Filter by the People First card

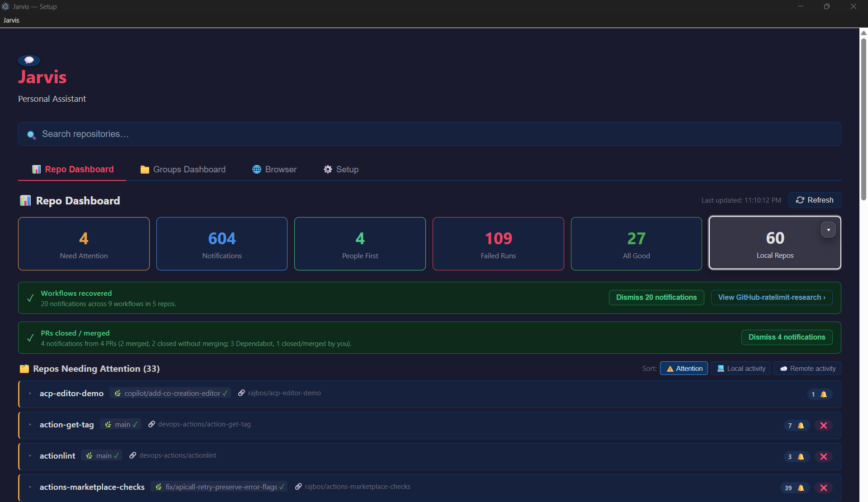(x=360, y=244)
